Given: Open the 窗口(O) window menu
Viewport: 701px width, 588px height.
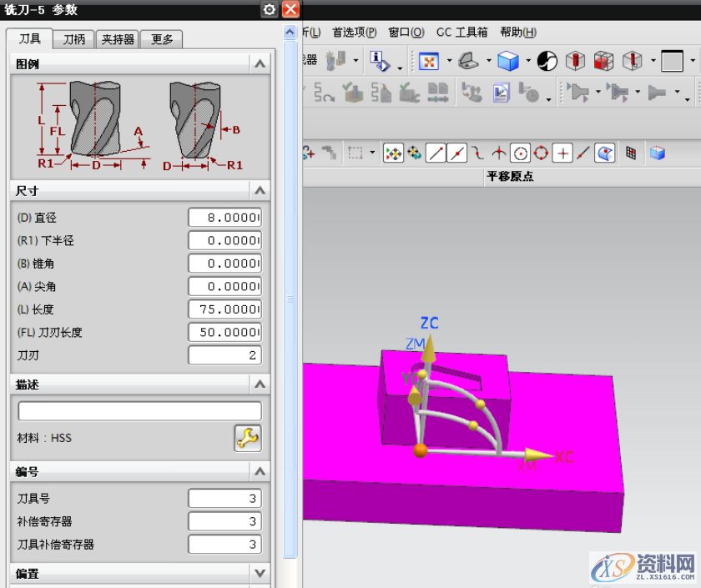Looking at the screenshot, I should click(x=406, y=33).
